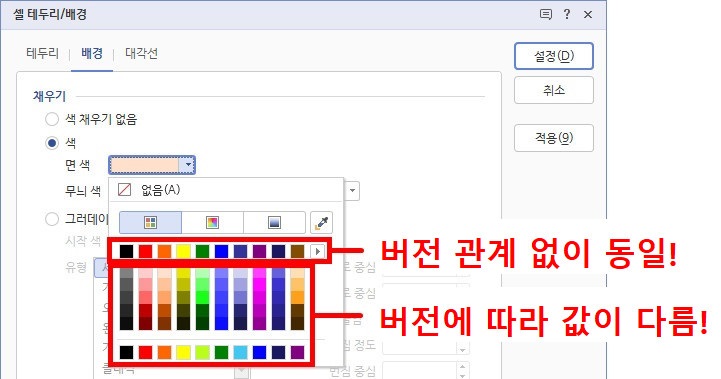721x379 pixels.
Task: Select the 색 radio button
Action: tap(52, 143)
